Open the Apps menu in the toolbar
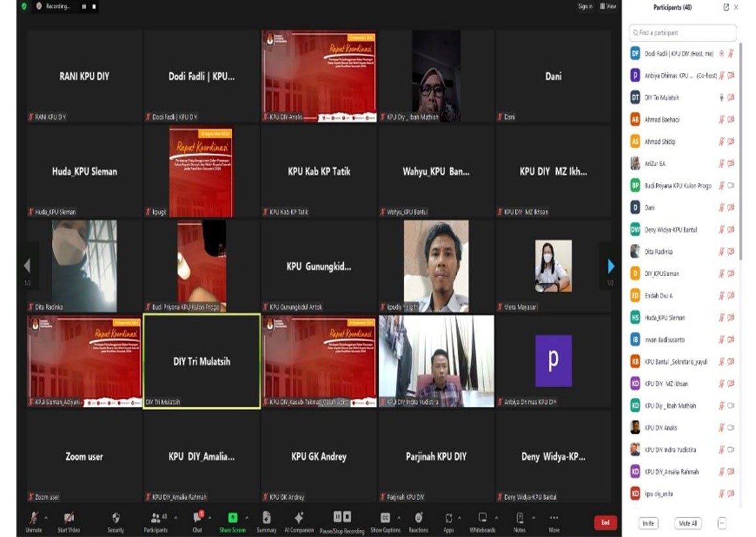 point(449,518)
